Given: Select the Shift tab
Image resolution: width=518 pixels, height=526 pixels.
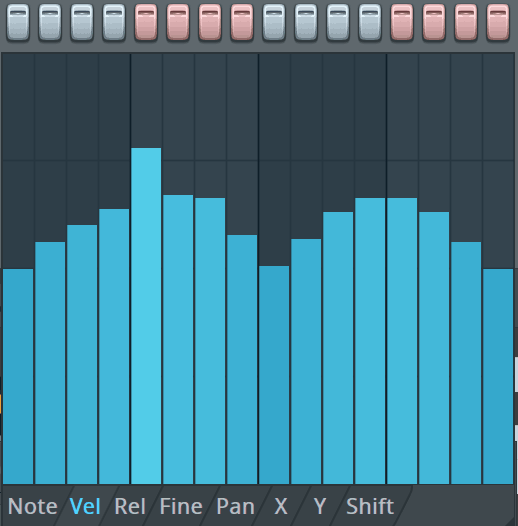Looking at the screenshot, I should [370, 506].
